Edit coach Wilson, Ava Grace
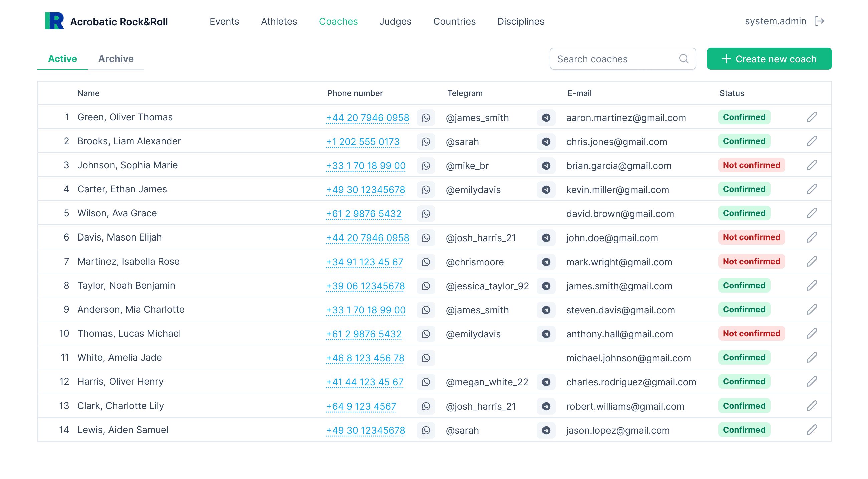The image size is (868, 479). point(812,213)
